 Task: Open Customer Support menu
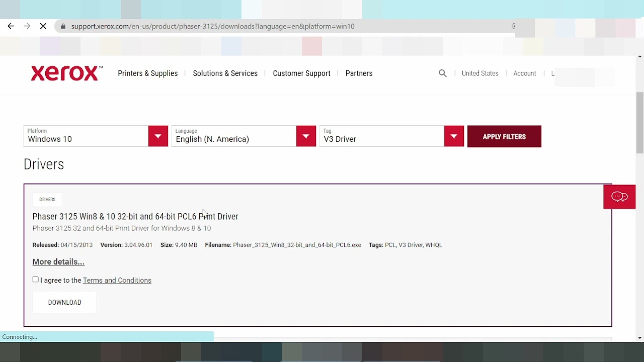pos(301,73)
